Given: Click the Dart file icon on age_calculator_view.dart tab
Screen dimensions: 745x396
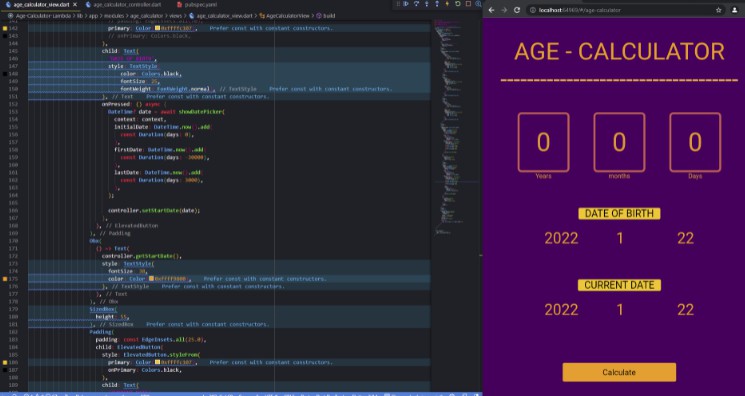Looking at the screenshot, I should [x=8, y=4].
